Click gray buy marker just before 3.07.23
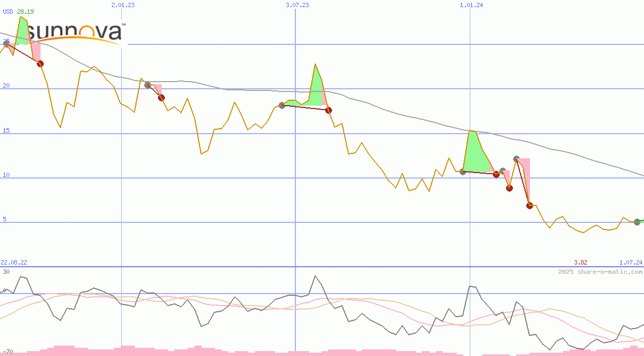This screenshot has height=356, width=644. (282, 106)
